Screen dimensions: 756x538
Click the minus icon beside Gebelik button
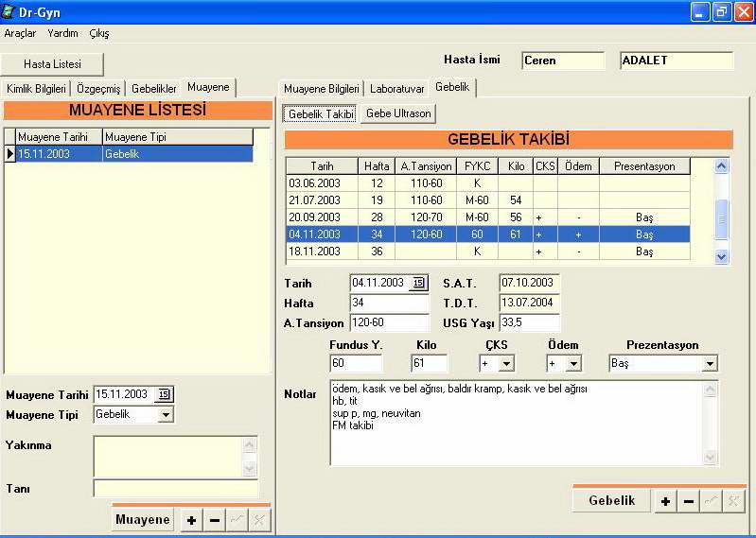[689, 501]
